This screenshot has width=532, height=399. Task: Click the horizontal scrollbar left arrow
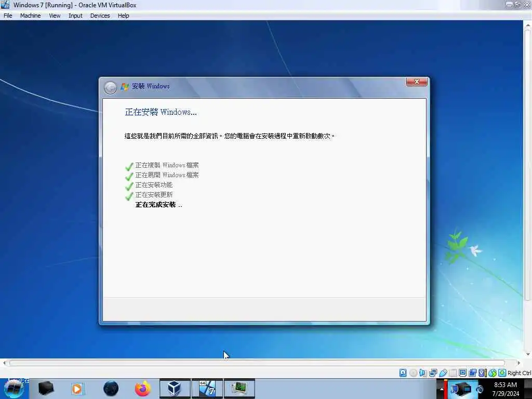click(x=4, y=363)
